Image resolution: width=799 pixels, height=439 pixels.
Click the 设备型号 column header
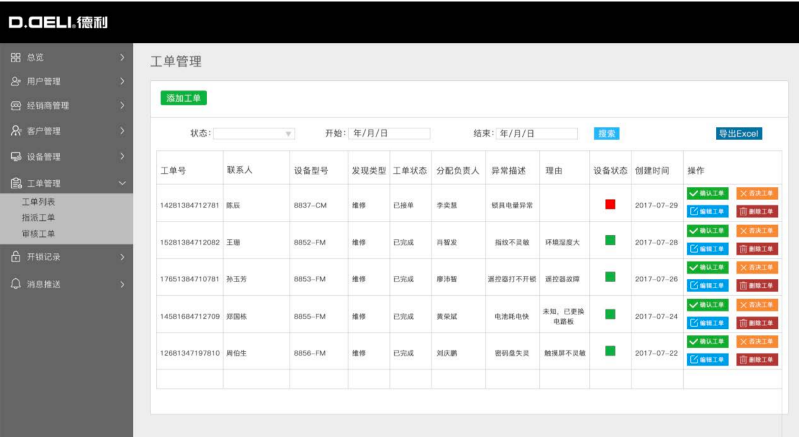[311, 171]
